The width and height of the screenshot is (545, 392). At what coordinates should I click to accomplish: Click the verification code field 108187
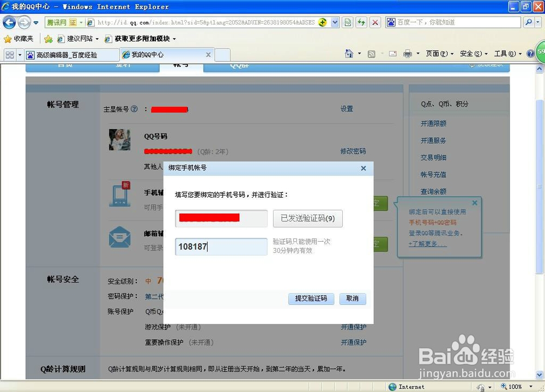(x=221, y=247)
